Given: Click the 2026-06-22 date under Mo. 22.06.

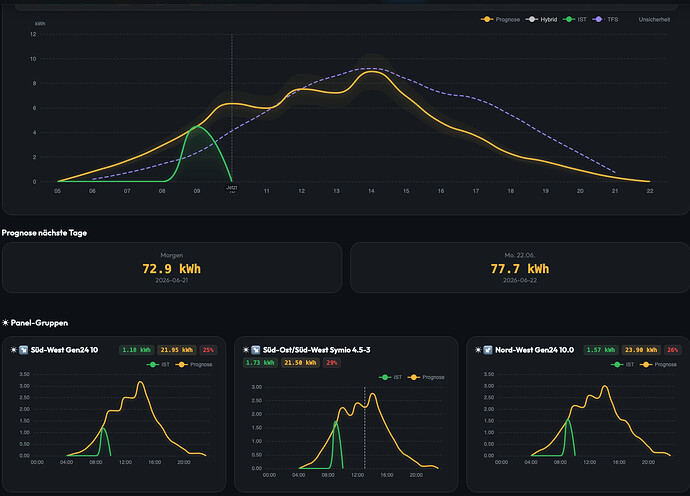Looking at the screenshot, I should point(520,280).
